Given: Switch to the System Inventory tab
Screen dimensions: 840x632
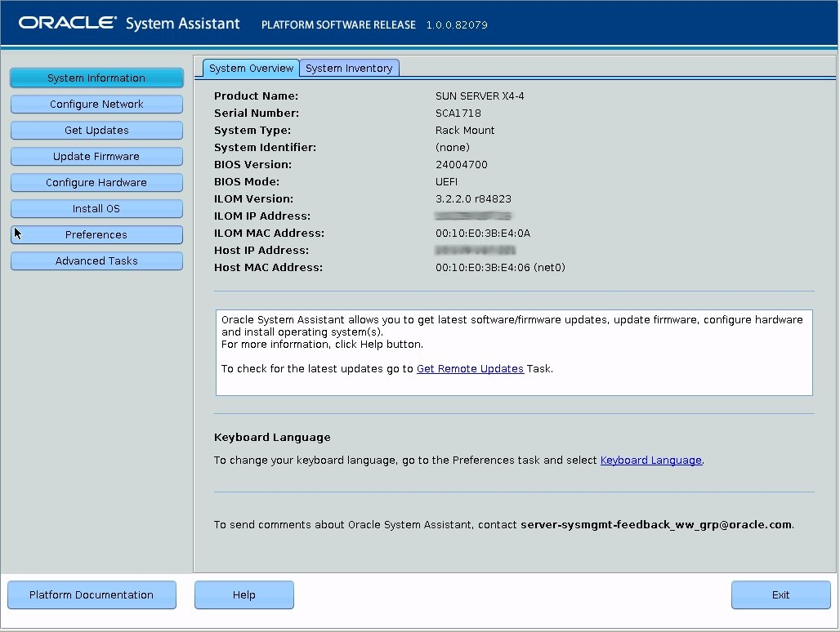Looking at the screenshot, I should pyautogui.click(x=349, y=69).
